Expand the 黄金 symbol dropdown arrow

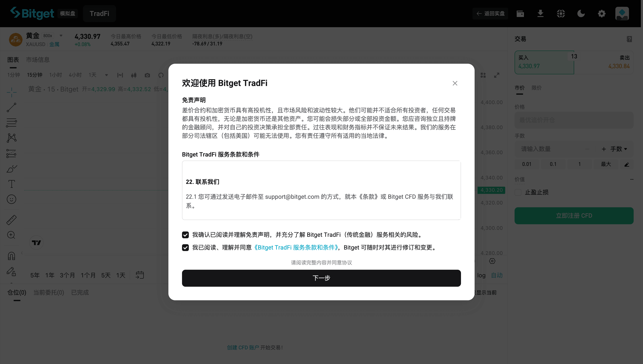tap(61, 36)
